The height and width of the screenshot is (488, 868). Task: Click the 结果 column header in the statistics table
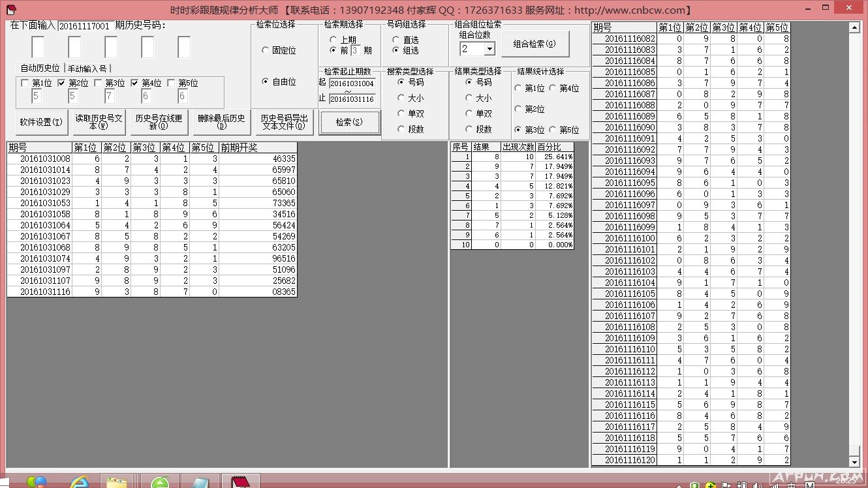point(486,147)
